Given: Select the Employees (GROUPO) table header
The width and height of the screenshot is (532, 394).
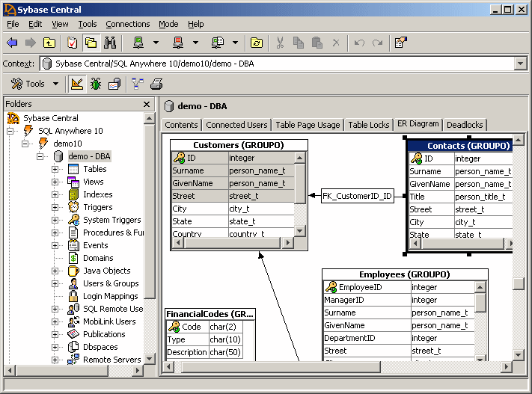Looking at the screenshot, I should coord(405,274).
